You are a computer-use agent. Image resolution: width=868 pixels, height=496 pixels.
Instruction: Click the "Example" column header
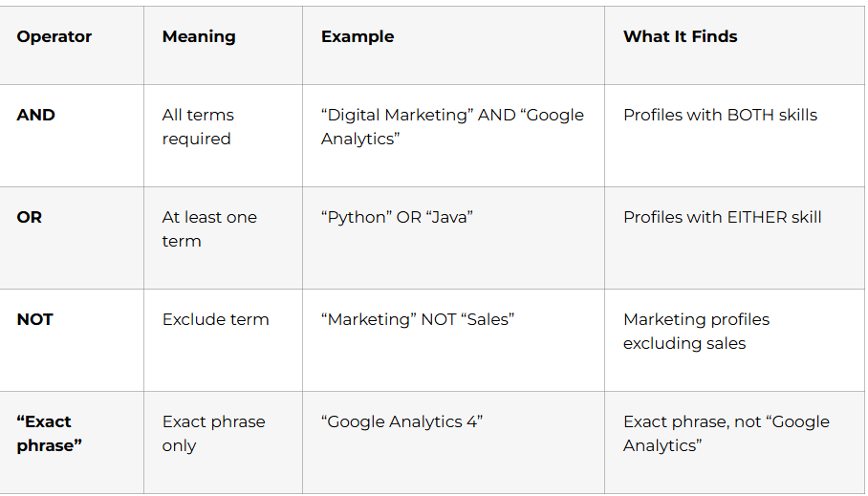tap(358, 36)
